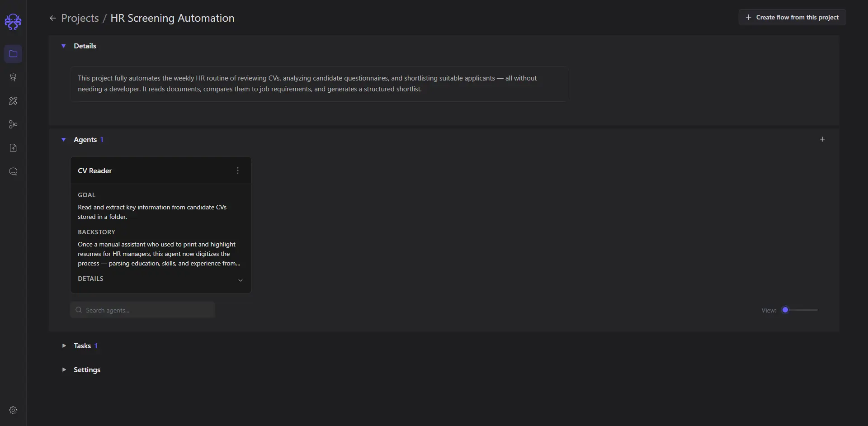Expand the Tasks section
The width and height of the screenshot is (868, 426).
click(64, 346)
